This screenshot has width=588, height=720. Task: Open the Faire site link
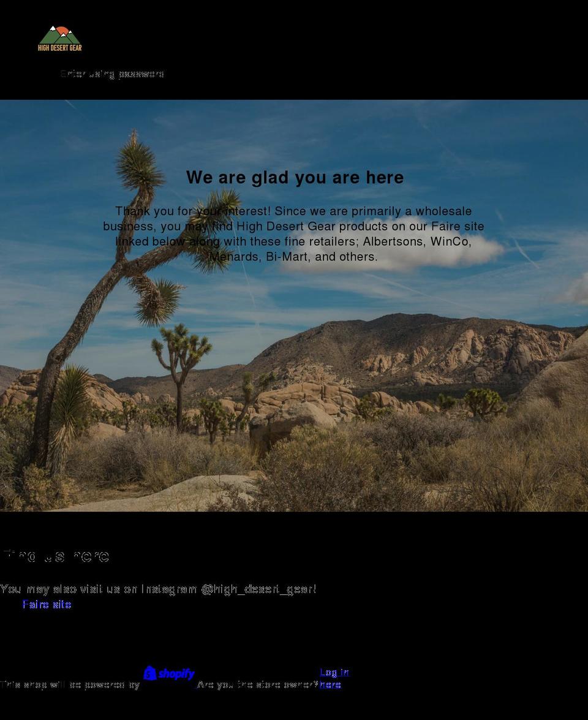coord(47,605)
